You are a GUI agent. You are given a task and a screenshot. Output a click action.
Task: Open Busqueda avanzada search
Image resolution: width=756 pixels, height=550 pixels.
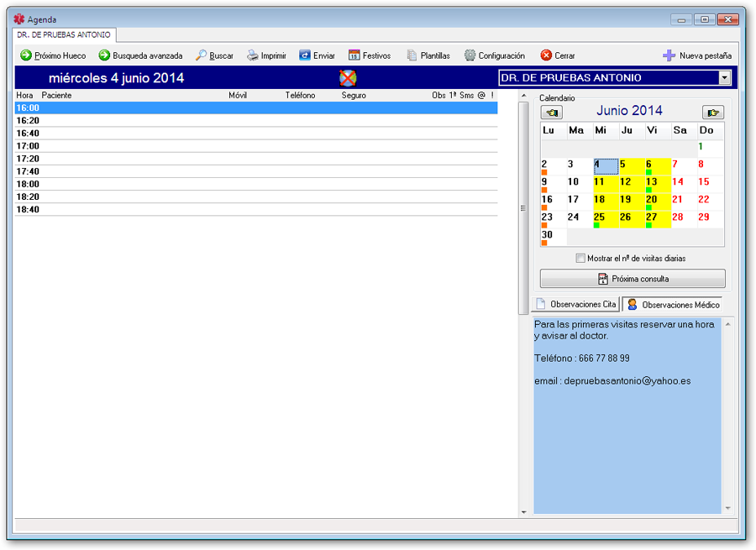(140, 55)
